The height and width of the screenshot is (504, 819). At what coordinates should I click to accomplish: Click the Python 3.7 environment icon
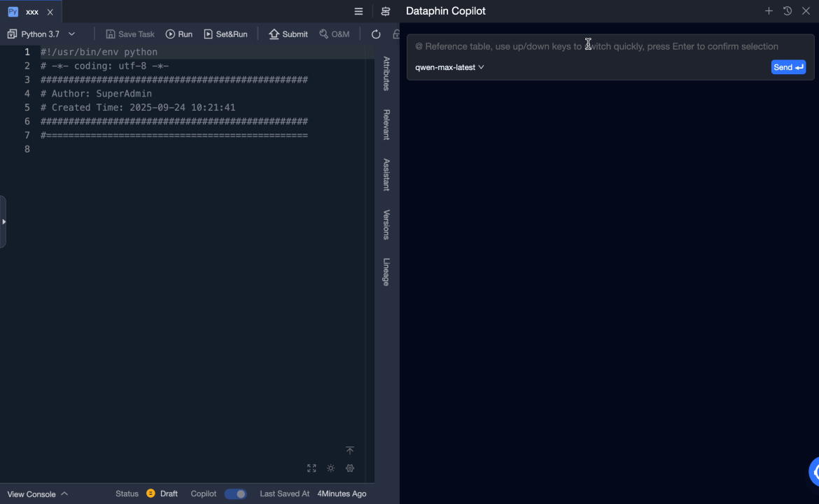point(12,34)
